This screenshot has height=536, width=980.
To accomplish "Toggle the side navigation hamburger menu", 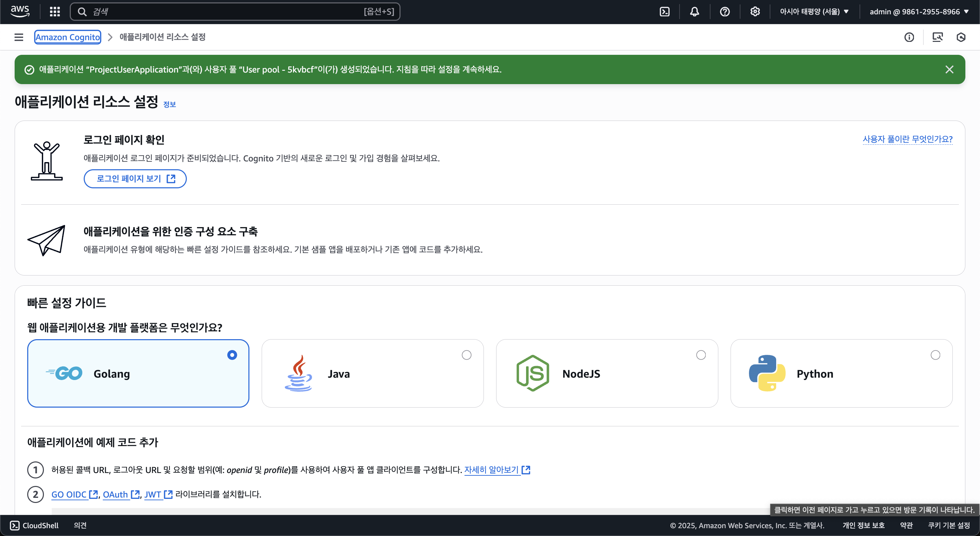I will click(x=19, y=37).
